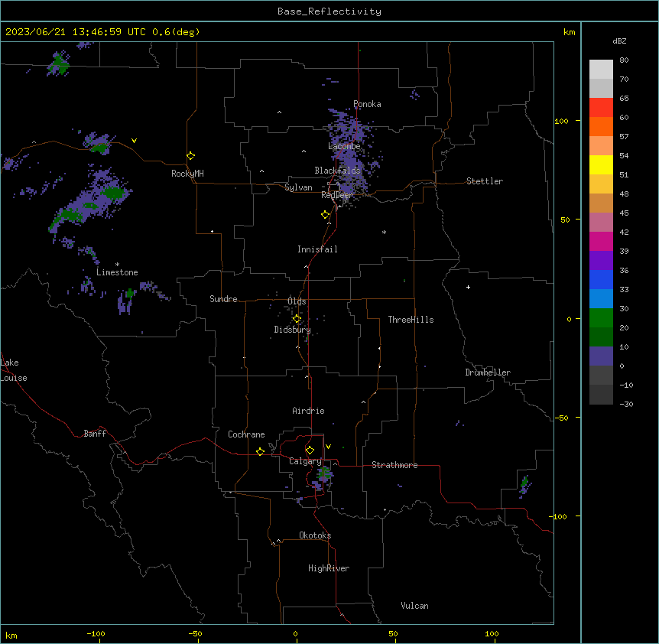Click the 100 km mark on right axis
The height and width of the screenshot is (644, 659).
pyautogui.click(x=561, y=121)
